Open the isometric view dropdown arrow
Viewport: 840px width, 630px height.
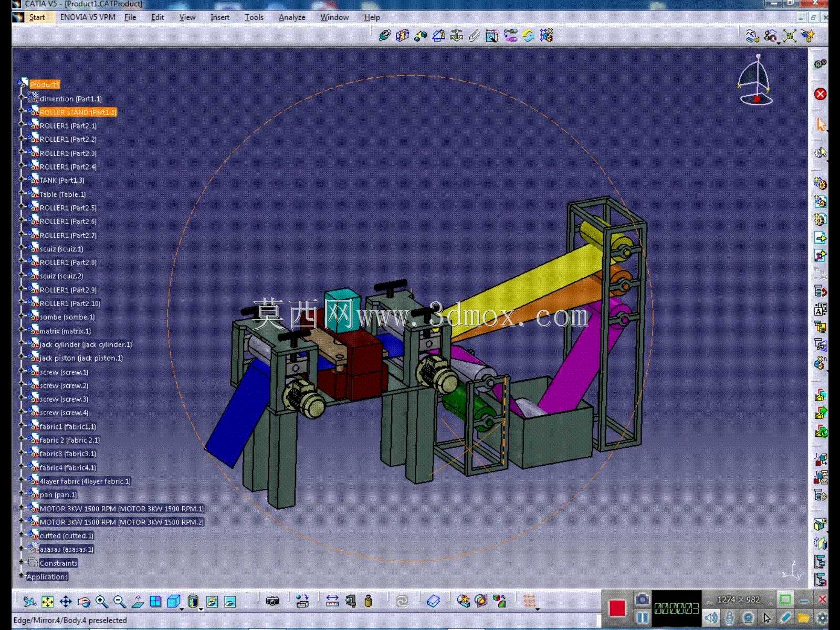[x=182, y=609]
